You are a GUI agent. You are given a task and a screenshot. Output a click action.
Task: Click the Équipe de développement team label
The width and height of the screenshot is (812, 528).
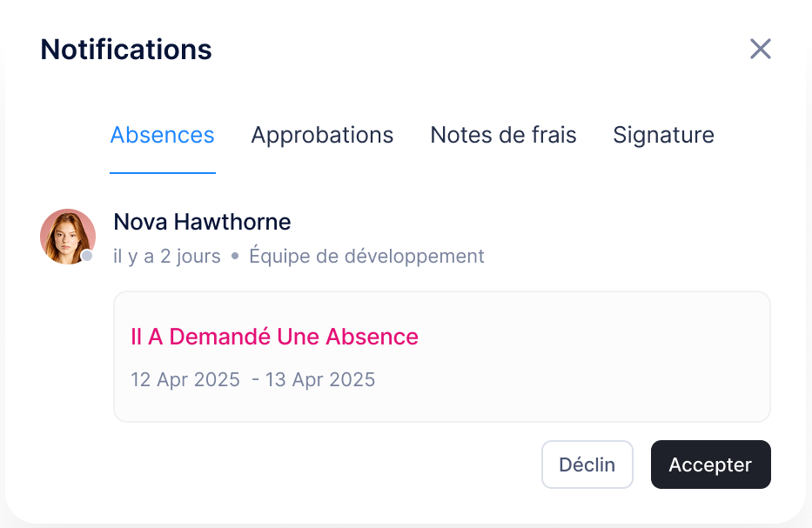coord(366,256)
